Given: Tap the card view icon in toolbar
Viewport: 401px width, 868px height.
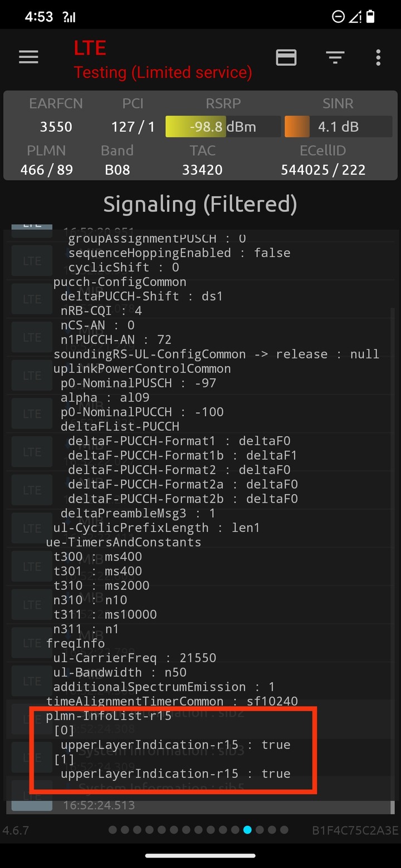Looking at the screenshot, I should [286, 57].
